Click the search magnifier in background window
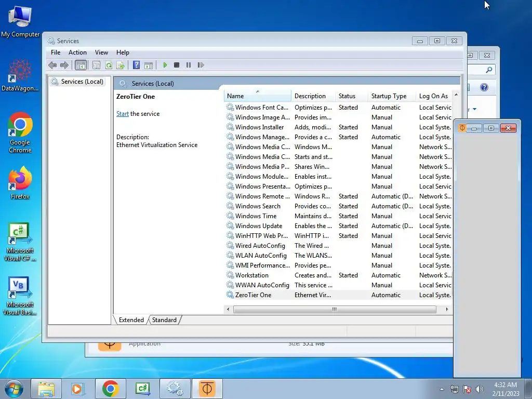Image resolution: width=532 pixels, height=399 pixels. (x=489, y=70)
